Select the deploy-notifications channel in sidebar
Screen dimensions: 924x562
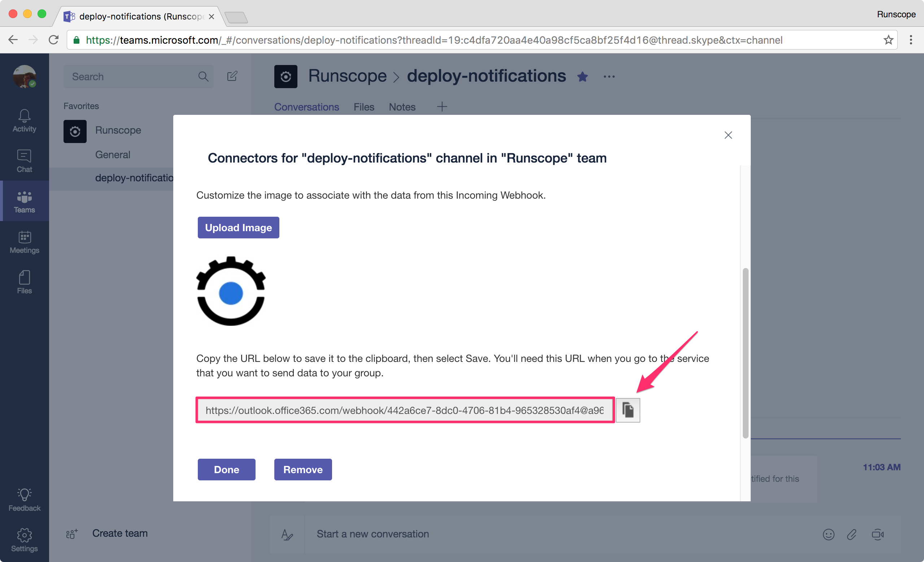point(134,178)
